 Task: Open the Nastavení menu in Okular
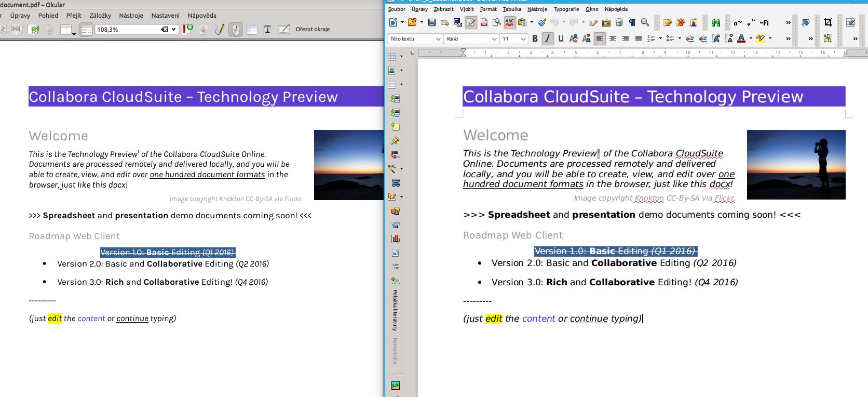[166, 16]
